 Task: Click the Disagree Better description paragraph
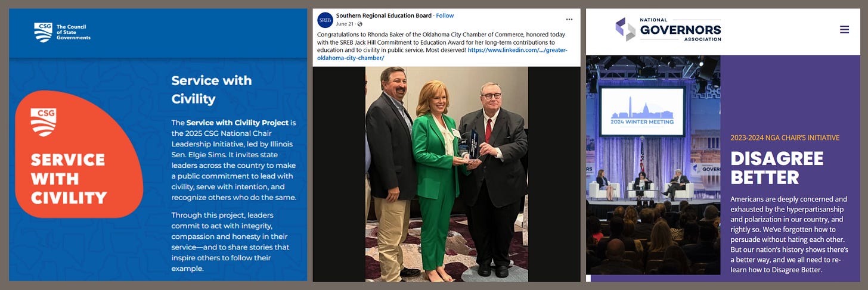(789, 234)
